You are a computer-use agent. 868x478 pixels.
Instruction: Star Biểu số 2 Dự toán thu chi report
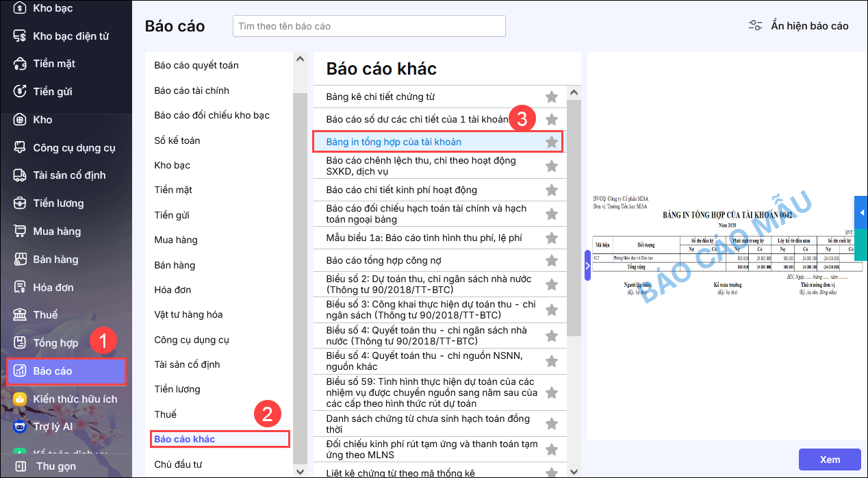(552, 285)
